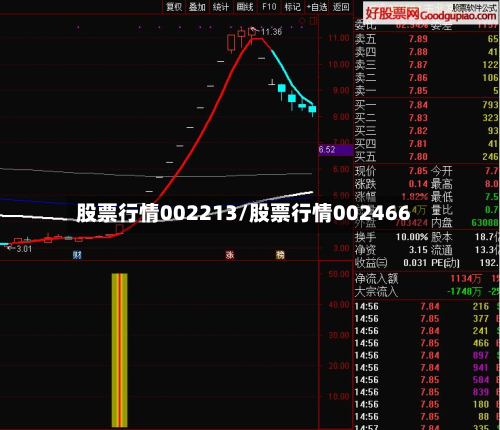This screenshot has width=500, height=430.
Task: Click the panel layout icon beside the diamond
Action: 313,21
